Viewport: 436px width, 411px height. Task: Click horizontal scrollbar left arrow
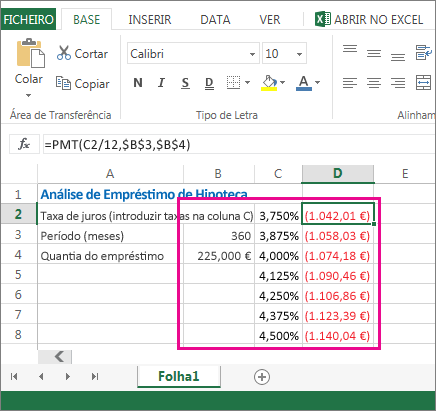(55, 357)
